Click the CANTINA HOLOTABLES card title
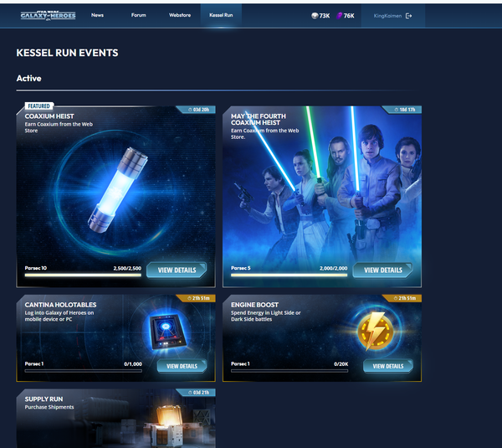This screenshot has width=502, height=448. (x=60, y=305)
